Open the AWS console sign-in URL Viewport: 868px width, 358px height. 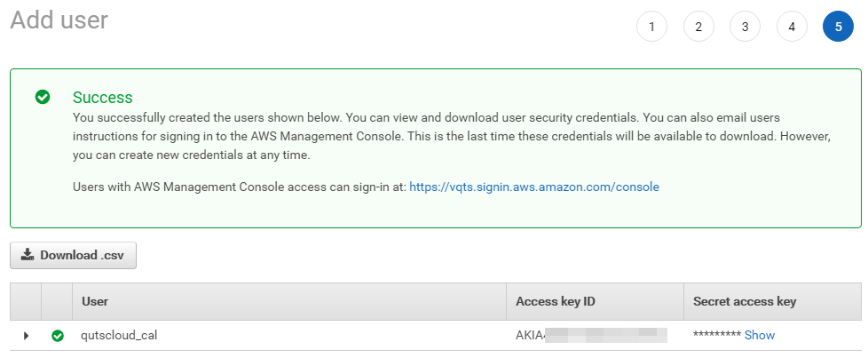[533, 187]
